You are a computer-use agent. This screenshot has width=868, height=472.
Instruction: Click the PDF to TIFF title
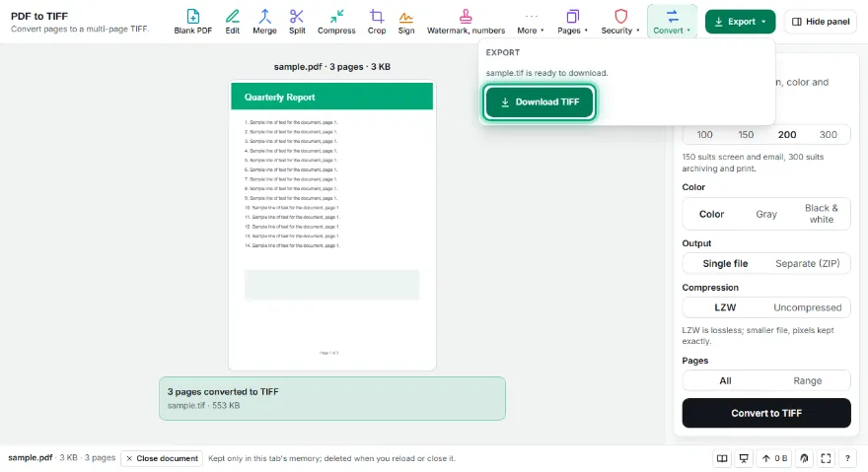tap(39, 16)
